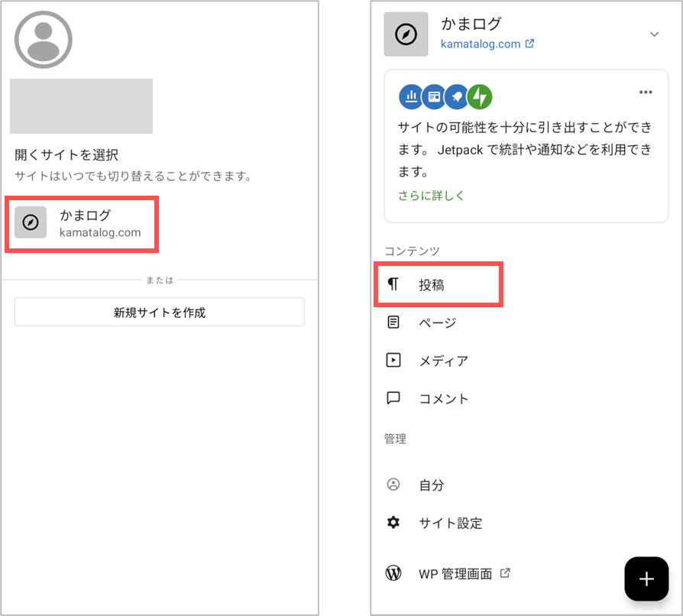Click the 開くサイトを選択 heading
The image size is (683, 616).
tap(66, 154)
